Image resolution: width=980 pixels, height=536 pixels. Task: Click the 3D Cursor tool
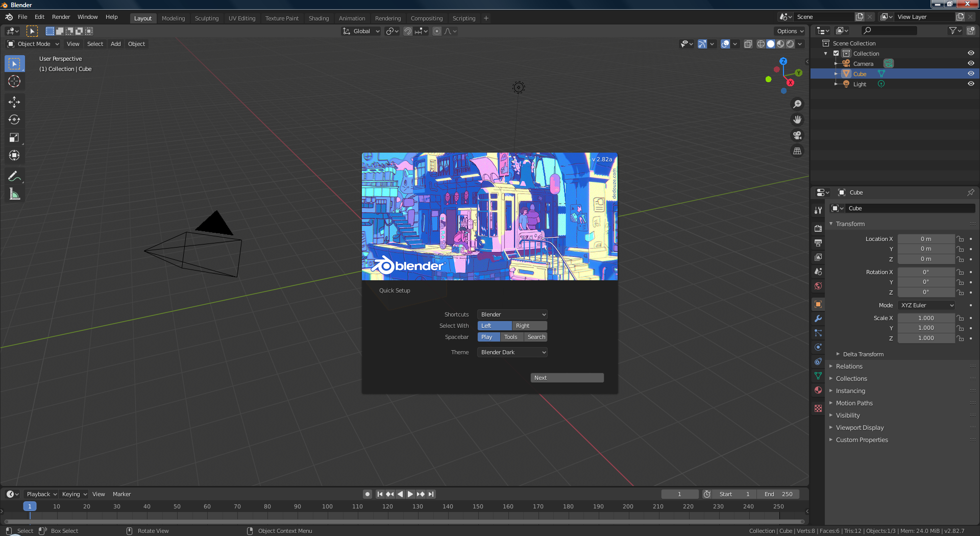pos(14,81)
